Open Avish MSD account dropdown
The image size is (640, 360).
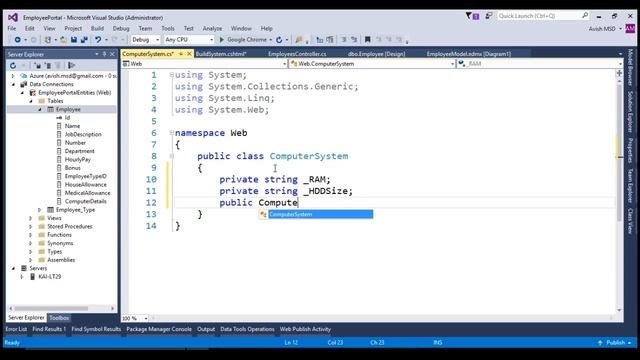(620, 29)
